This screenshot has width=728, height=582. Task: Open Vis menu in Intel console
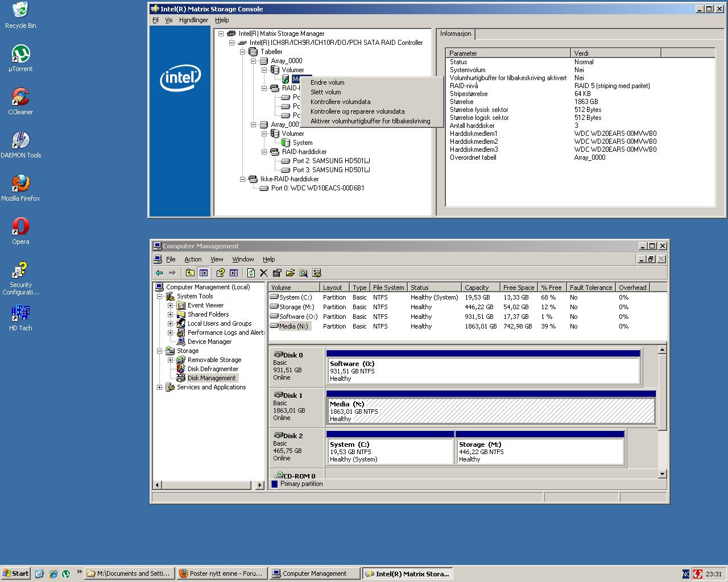click(168, 20)
